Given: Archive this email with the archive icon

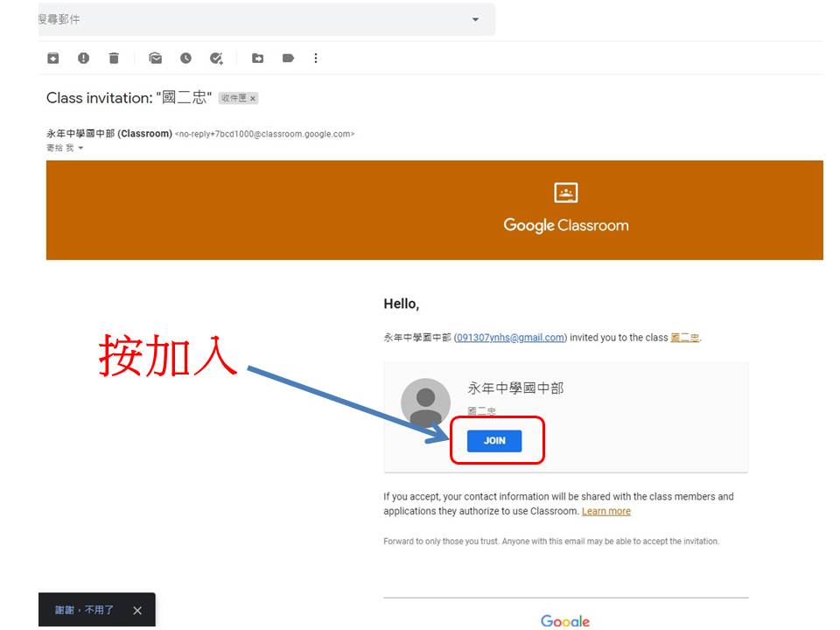Looking at the screenshot, I should [x=53, y=58].
